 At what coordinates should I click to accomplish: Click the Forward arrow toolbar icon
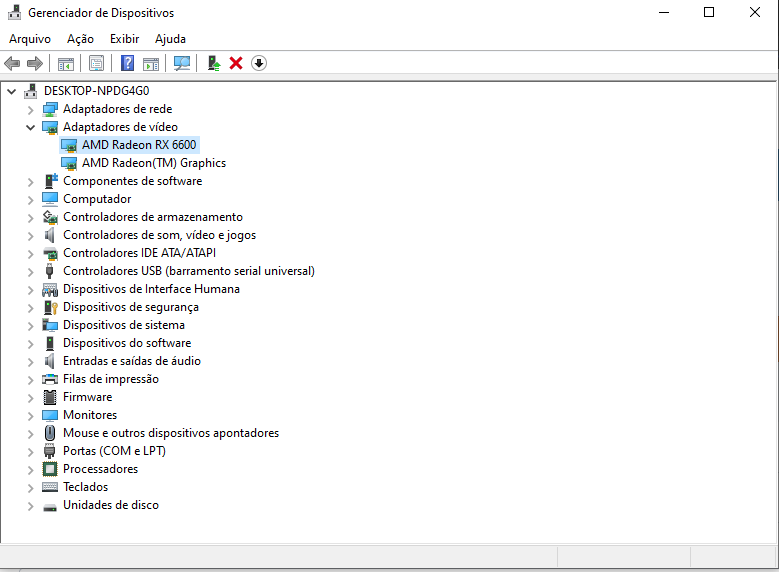click(35, 63)
